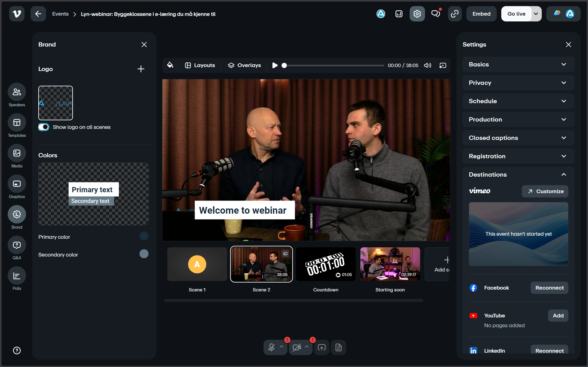The image size is (588, 367).
Task: Click the share screen icon
Action: coord(322,347)
